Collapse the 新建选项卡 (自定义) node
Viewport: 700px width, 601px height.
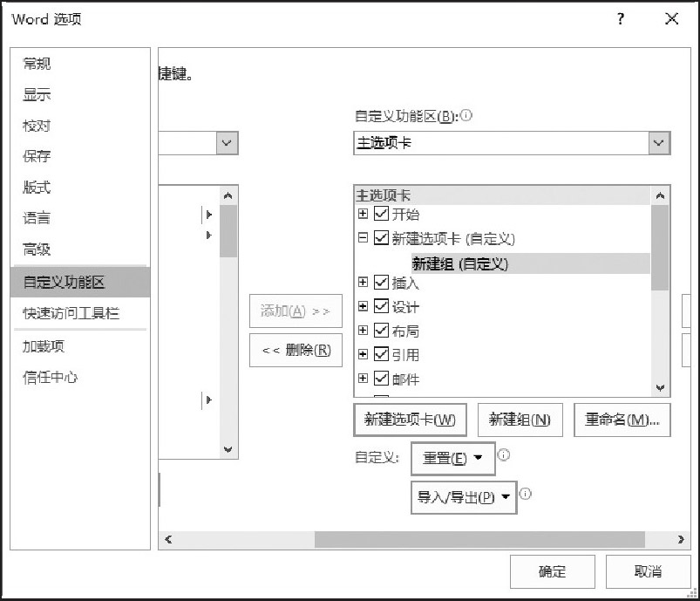[x=363, y=238]
